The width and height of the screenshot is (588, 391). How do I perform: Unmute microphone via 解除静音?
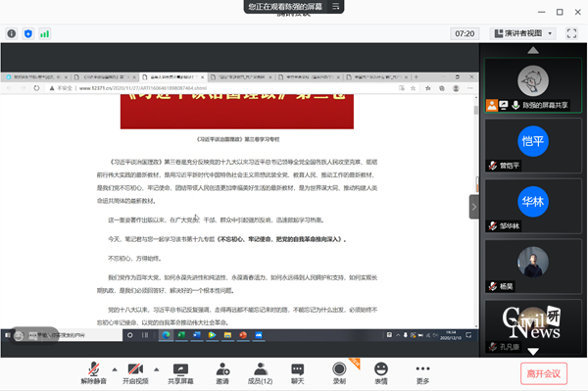[94, 373]
